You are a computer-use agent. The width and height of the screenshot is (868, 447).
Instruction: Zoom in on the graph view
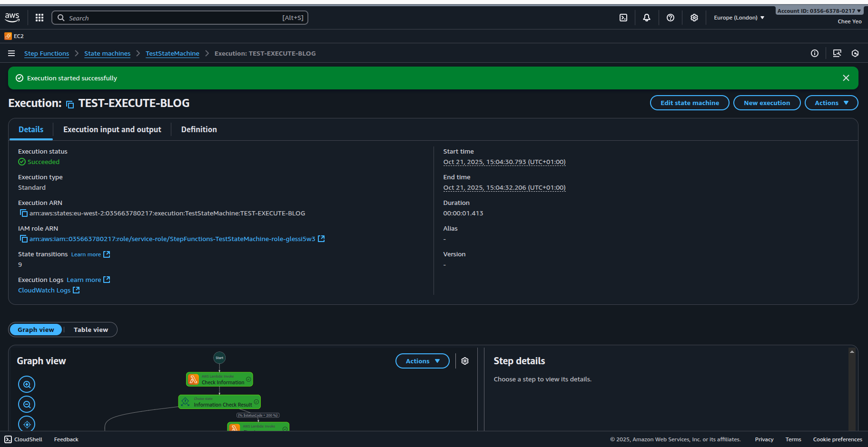tap(27, 384)
